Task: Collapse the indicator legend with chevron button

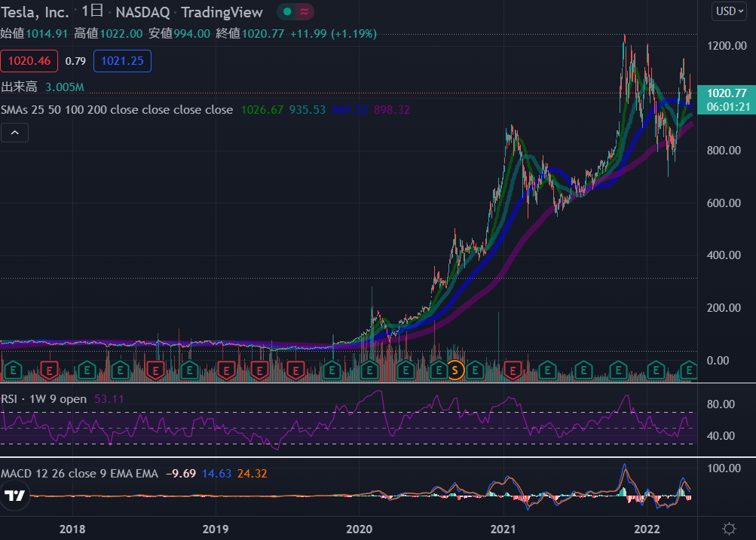Action: click(15, 133)
